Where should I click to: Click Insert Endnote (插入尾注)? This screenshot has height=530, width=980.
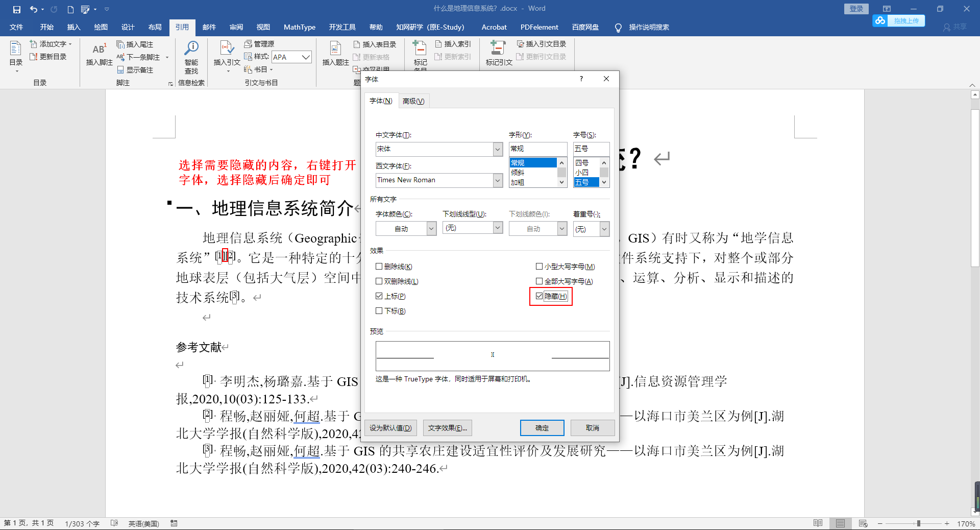[x=135, y=44]
